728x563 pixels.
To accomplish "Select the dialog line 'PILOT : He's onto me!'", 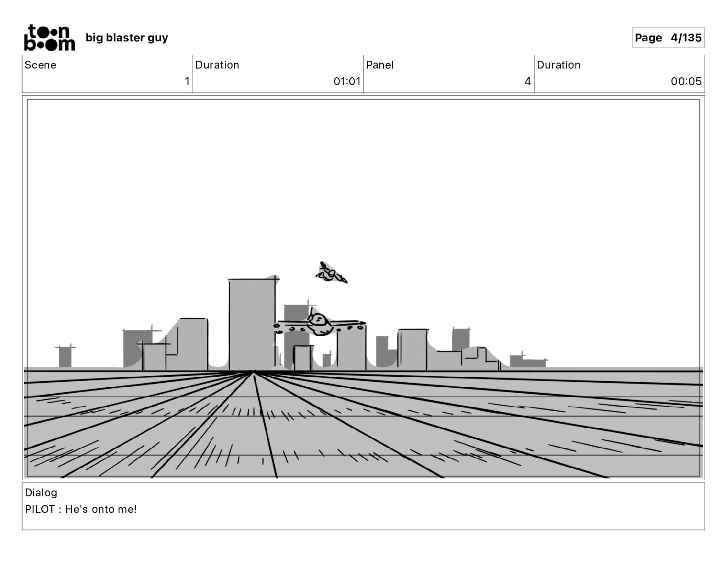I will tap(81, 509).
